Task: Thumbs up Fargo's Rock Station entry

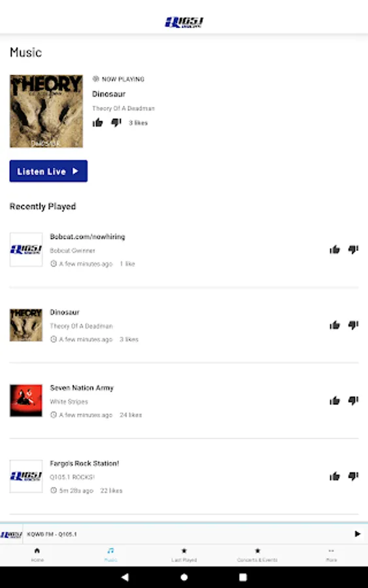Action: coord(335,476)
